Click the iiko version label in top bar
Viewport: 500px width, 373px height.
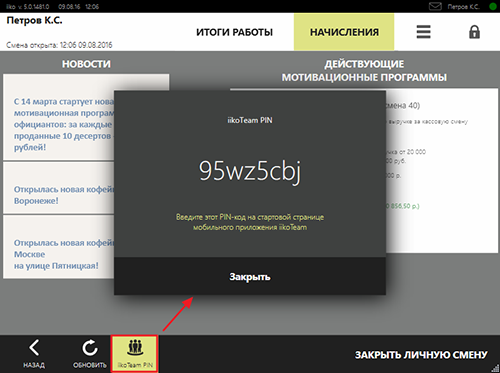(x=27, y=6)
